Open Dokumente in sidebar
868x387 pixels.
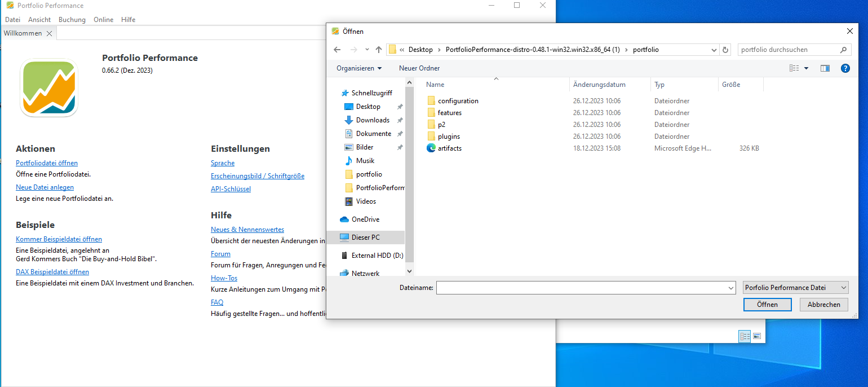pos(373,134)
